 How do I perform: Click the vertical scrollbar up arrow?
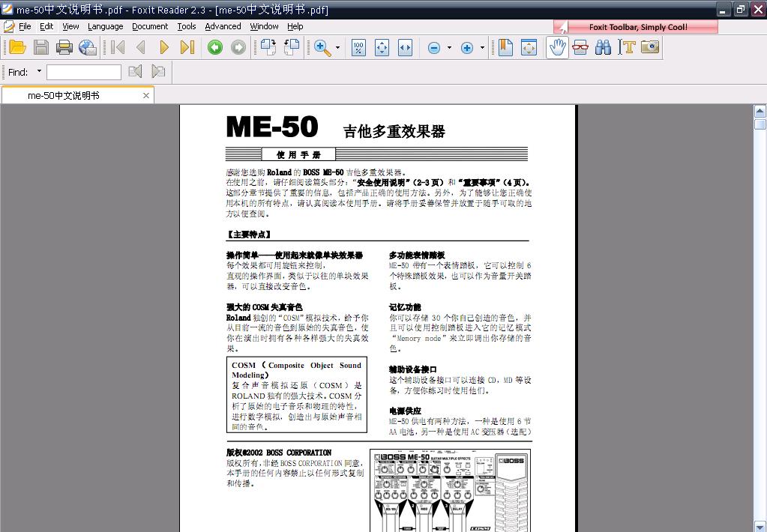760,112
